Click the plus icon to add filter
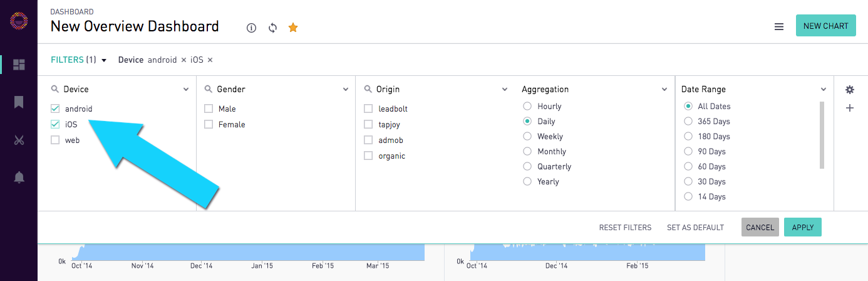 [850, 108]
